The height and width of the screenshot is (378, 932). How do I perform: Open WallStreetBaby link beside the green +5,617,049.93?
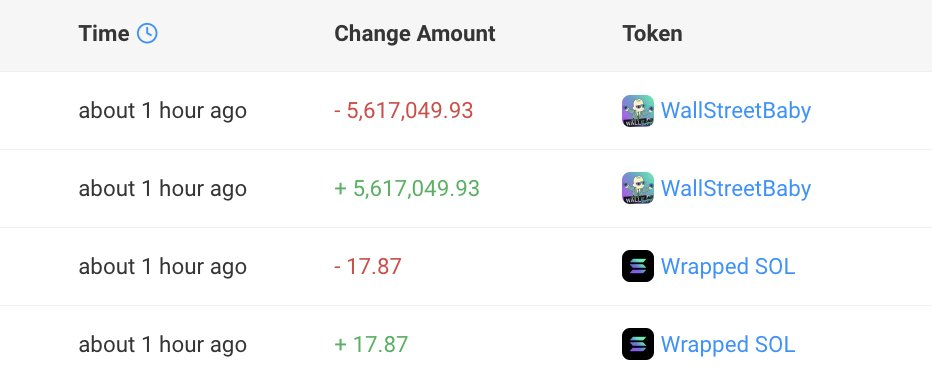click(736, 188)
